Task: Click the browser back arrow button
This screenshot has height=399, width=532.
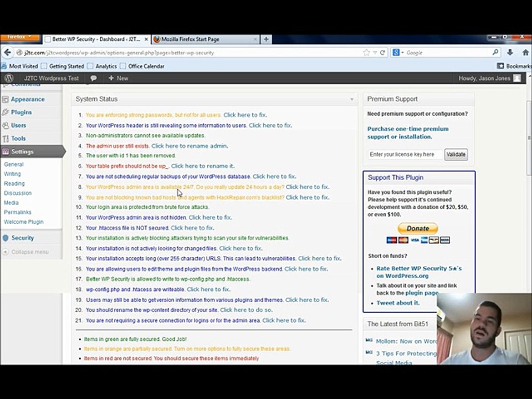Action: [7, 53]
